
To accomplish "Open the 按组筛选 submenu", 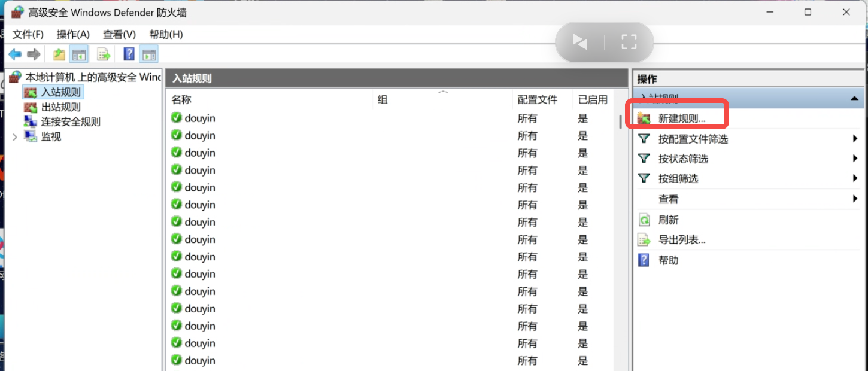I will pyautogui.click(x=748, y=178).
